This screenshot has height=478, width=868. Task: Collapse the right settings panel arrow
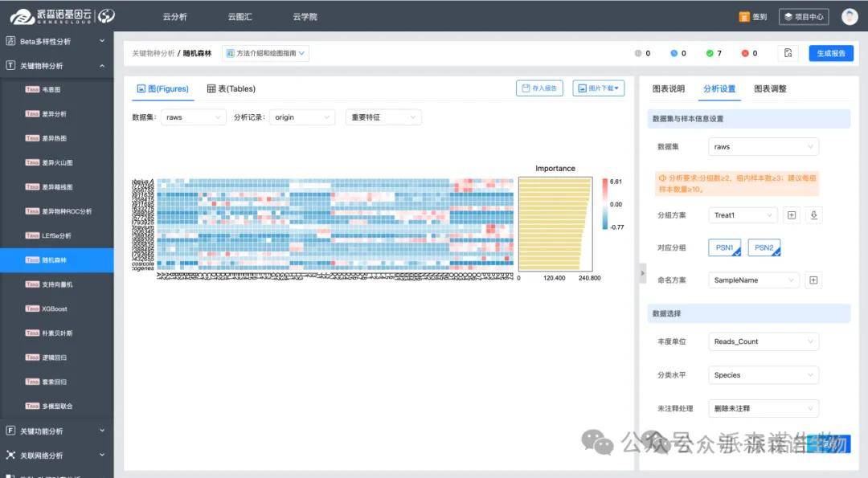(642, 274)
